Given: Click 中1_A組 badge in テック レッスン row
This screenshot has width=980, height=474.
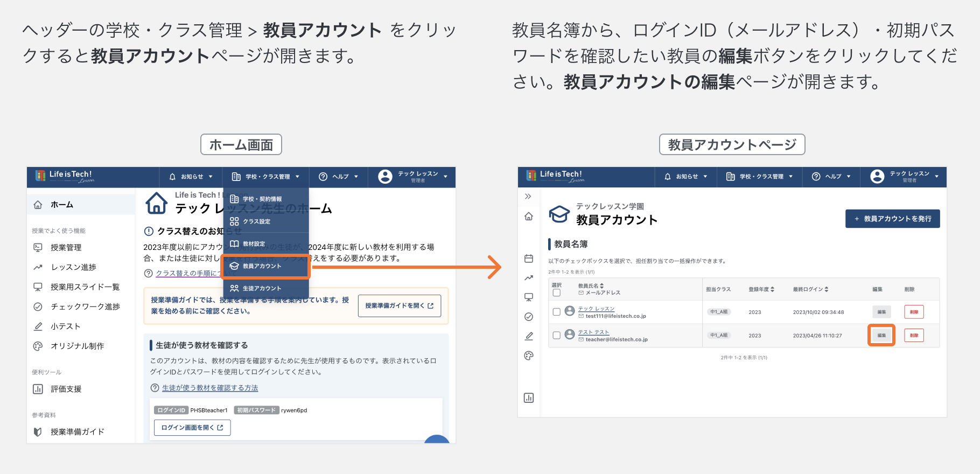Looking at the screenshot, I should [718, 312].
